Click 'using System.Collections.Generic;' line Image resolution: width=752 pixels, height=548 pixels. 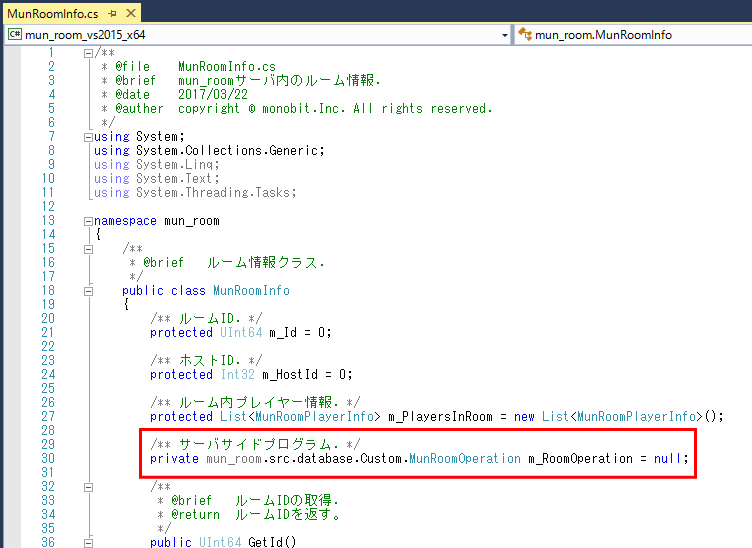click(209, 151)
